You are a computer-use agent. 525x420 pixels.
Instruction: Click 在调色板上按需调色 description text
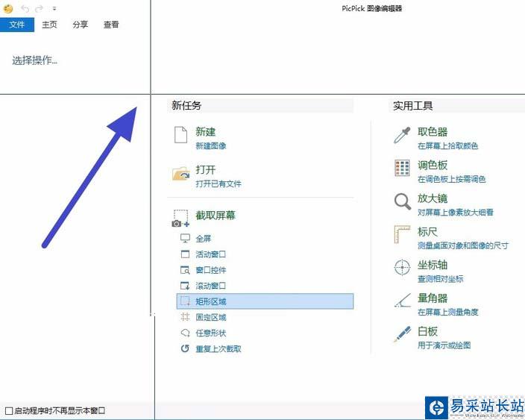click(x=451, y=179)
